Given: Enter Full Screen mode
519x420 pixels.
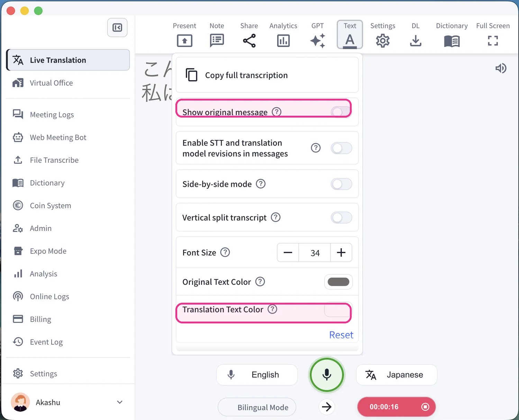Looking at the screenshot, I should (x=493, y=41).
